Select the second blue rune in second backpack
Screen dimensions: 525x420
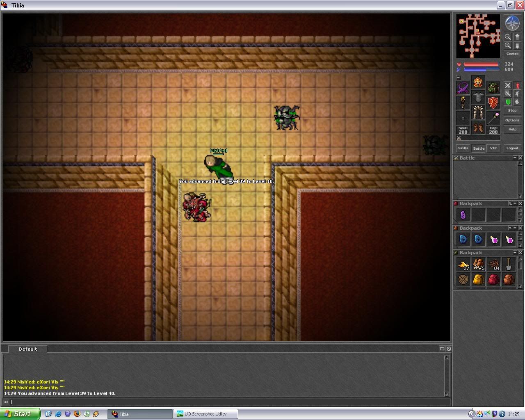pos(478,239)
